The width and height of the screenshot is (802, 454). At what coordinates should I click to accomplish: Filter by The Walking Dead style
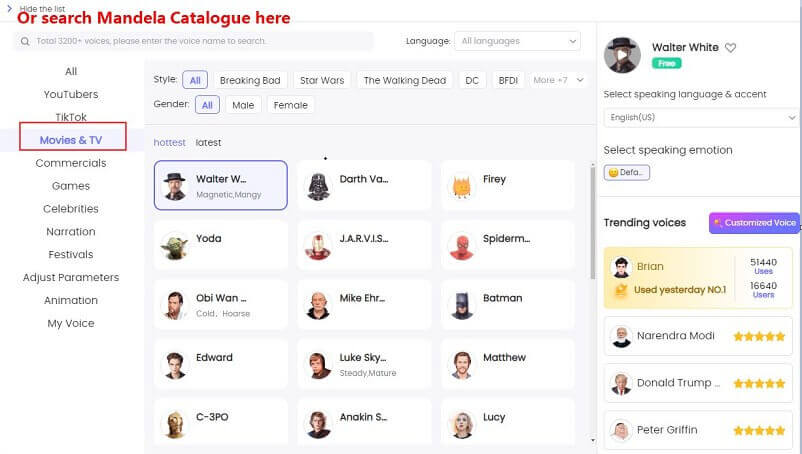405,80
